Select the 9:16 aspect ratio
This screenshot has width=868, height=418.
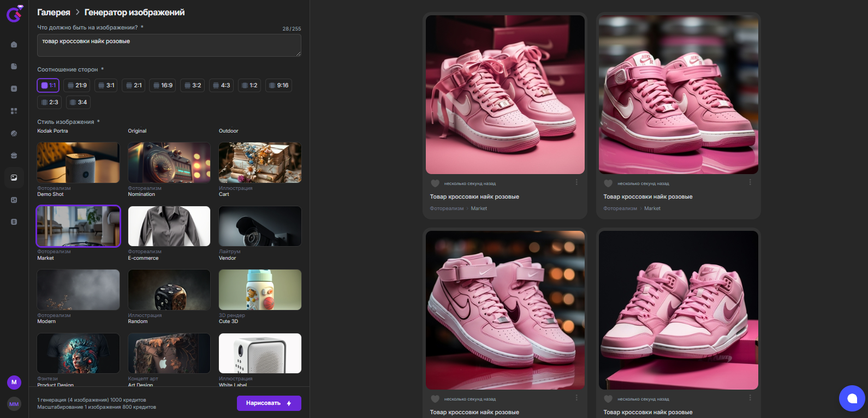click(x=279, y=85)
